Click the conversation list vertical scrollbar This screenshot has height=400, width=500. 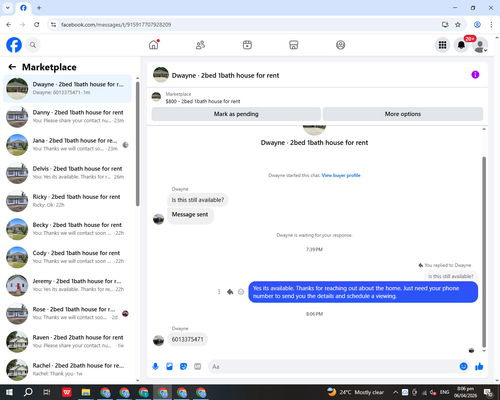point(138,143)
